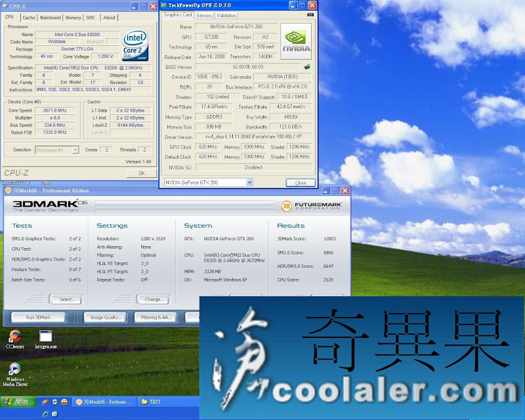525x420 pixels.
Task: Switch to 3DMark06 taskbar button
Action: coord(104,402)
